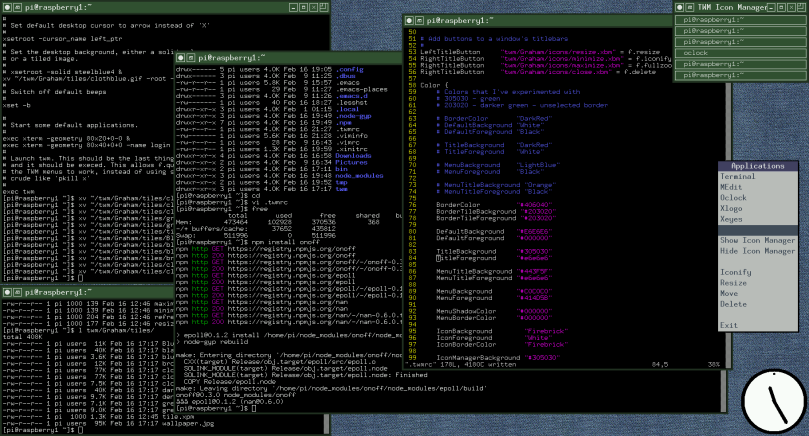
Task: Start Xlogo from the Applications menu
Action: pyautogui.click(x=758, y=208)
